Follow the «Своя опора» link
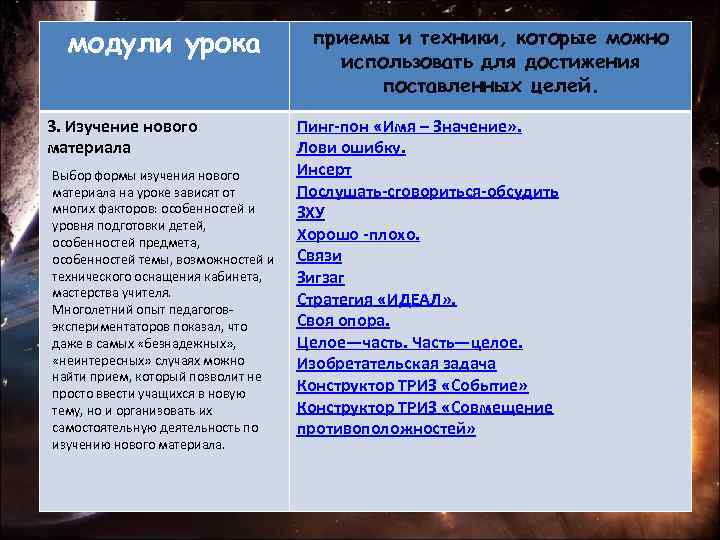This screenshot has width=720, height=540. (343, 321)
